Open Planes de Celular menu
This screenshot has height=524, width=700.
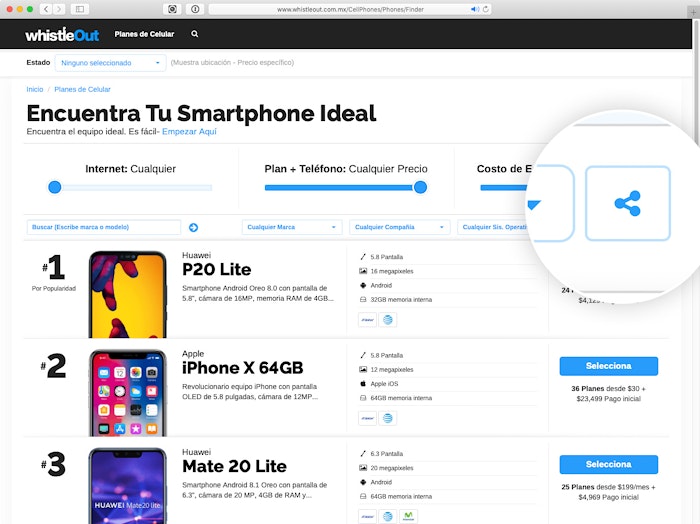pos(144,34)
